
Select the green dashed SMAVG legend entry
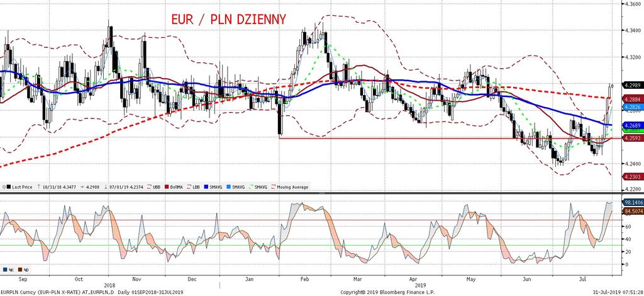click(258, 187)
